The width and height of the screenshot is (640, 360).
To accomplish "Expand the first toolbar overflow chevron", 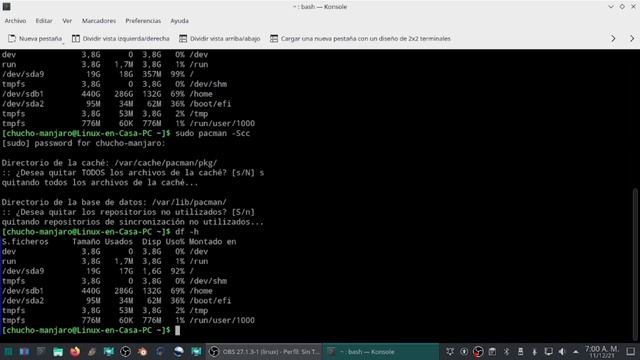I will click(613, 38).
